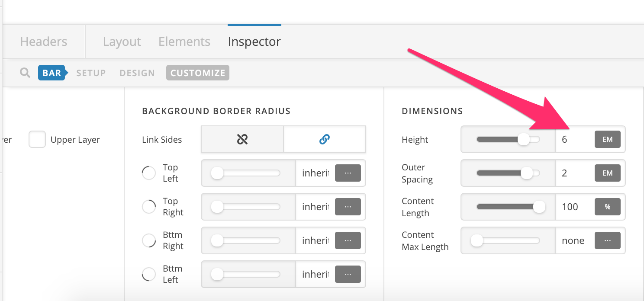Change Height unit via EM button
Image resolution: width=644 pixels, height=301 pixels.
pyautogui.click(x=608, y=139)
